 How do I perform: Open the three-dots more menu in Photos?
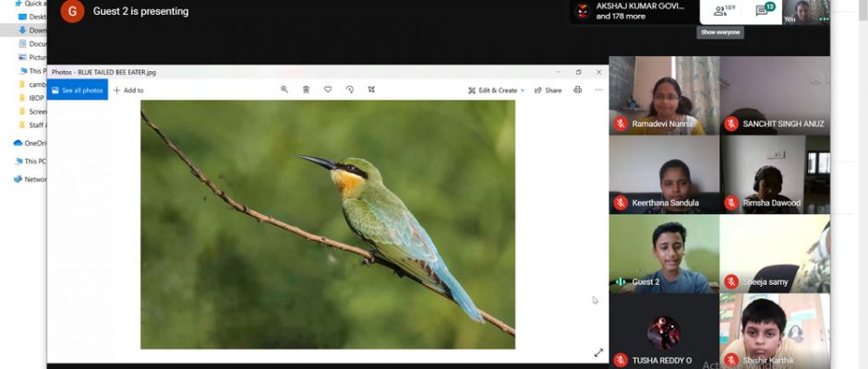tap(598, 89)
